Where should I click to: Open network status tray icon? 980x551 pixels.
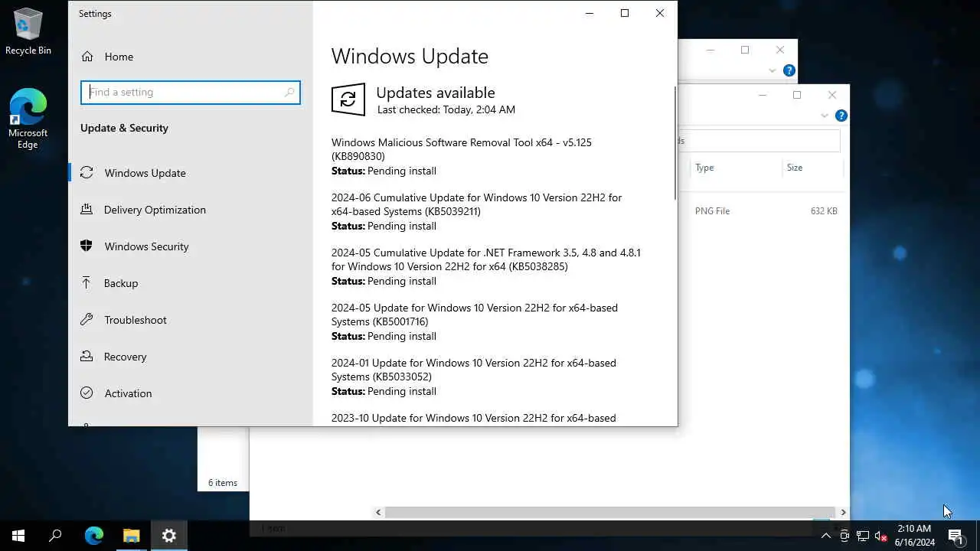click(862, 536)
